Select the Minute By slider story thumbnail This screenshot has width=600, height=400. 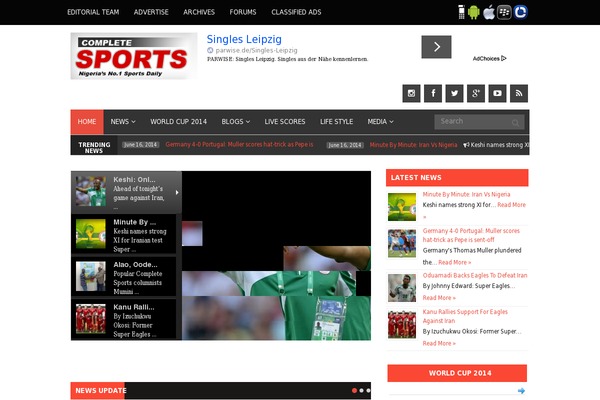coord(91,234)
